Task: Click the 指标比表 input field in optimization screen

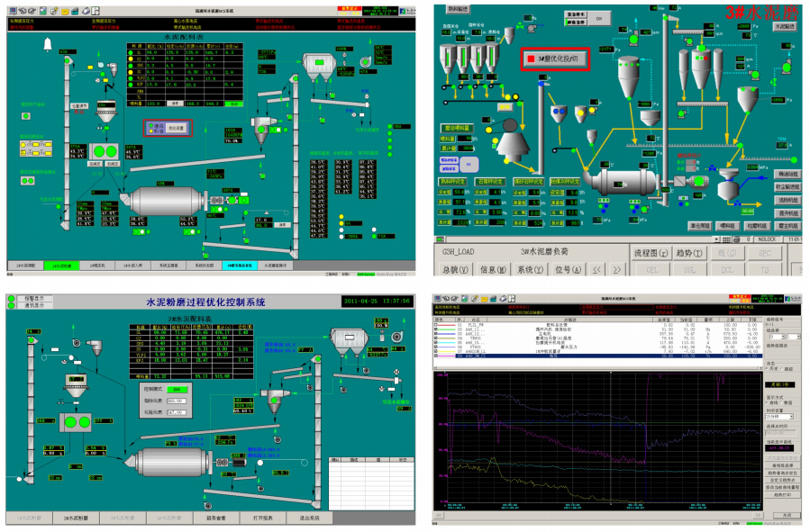Action: click(x=176, y=401)
